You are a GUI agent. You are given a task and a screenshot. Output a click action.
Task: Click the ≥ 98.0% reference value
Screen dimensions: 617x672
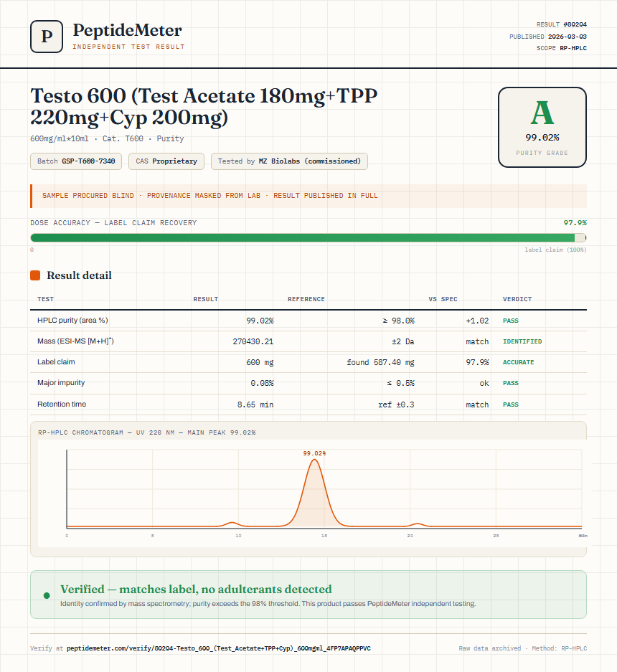click(x=399, y=321)
